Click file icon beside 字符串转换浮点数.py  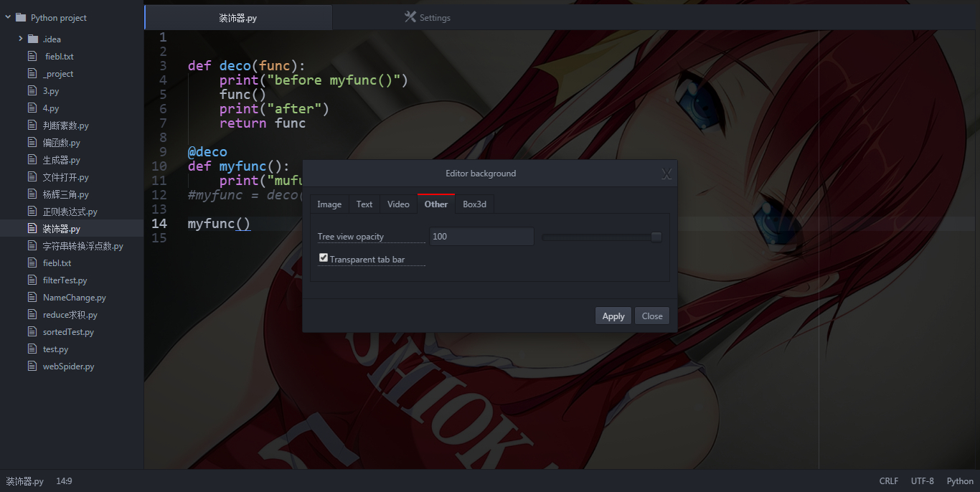pos(32,245)
